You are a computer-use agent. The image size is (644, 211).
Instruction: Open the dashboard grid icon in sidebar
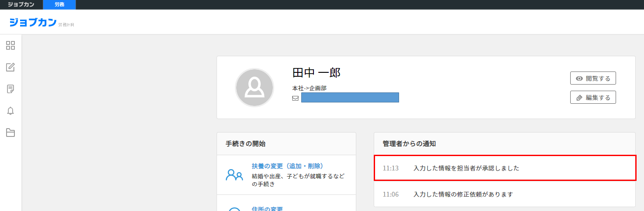(10, 45)
